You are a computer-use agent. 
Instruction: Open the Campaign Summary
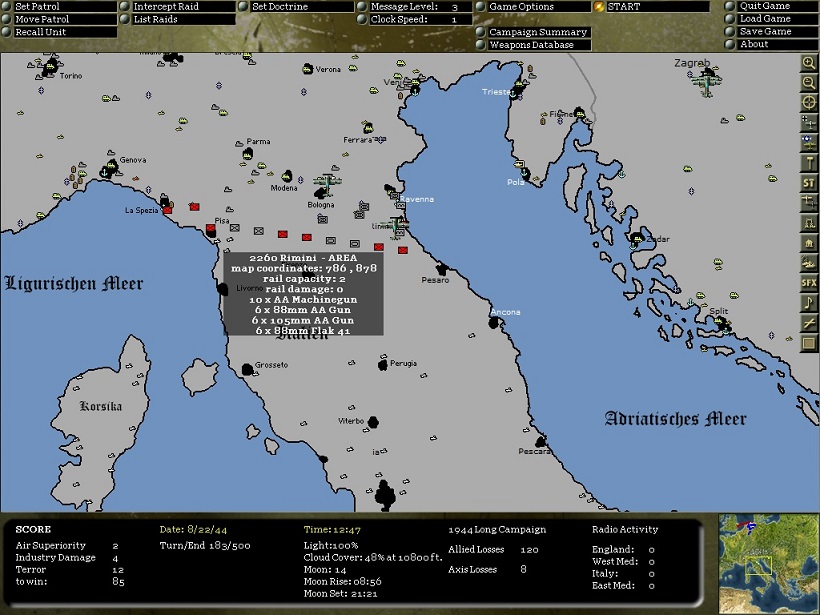point(533,32)
